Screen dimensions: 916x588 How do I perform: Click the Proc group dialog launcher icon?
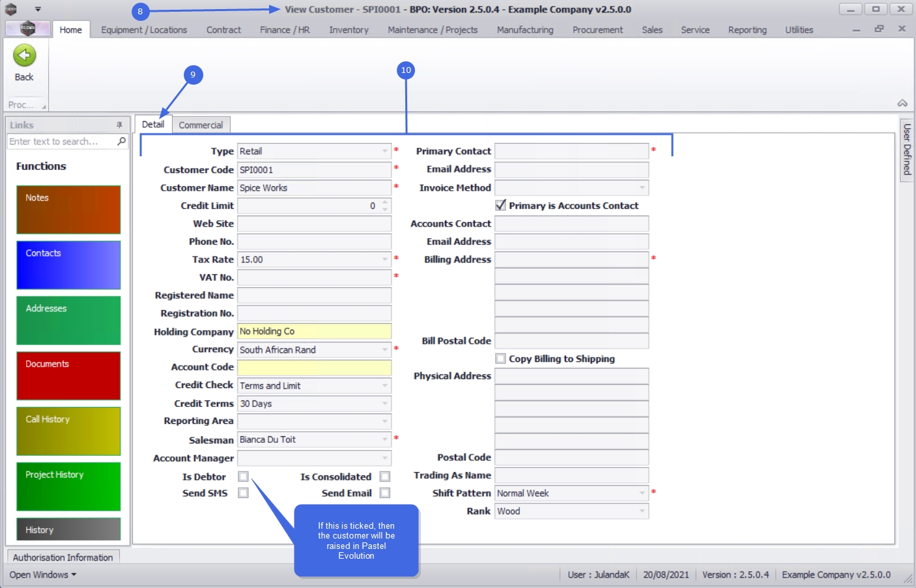click(44, 106)
